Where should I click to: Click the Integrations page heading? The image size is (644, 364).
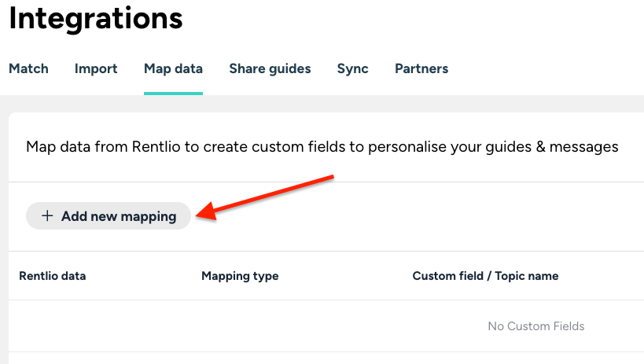[96, 19]
